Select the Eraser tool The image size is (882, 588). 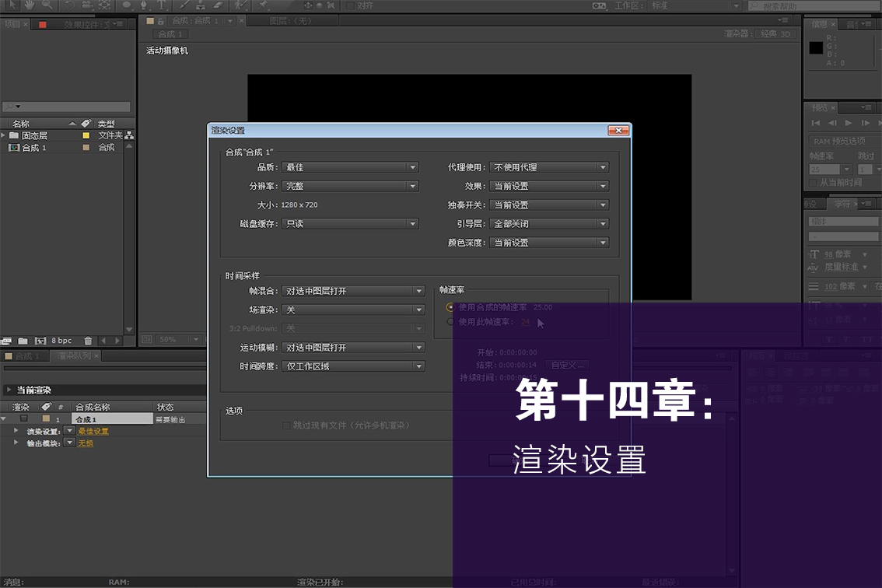coord(219,5)
